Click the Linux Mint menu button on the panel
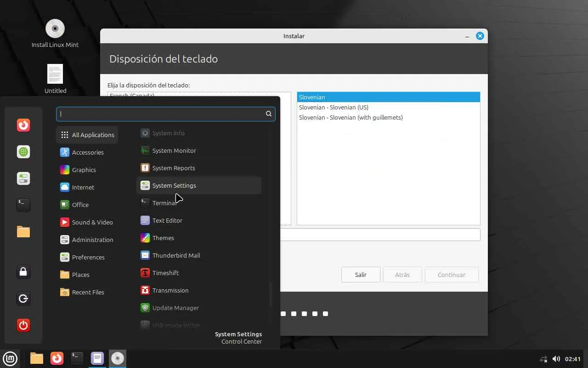Screen dimensions: 588x368 point(10,358)
